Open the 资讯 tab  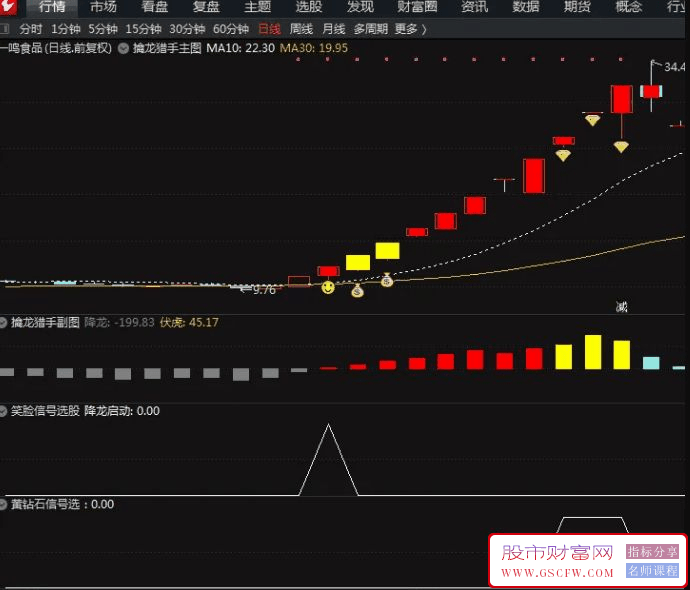click(474, 7)
